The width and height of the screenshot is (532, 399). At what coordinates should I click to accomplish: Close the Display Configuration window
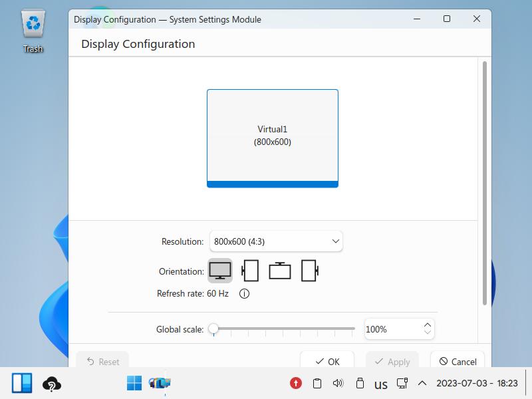click(x=477, y=19)
